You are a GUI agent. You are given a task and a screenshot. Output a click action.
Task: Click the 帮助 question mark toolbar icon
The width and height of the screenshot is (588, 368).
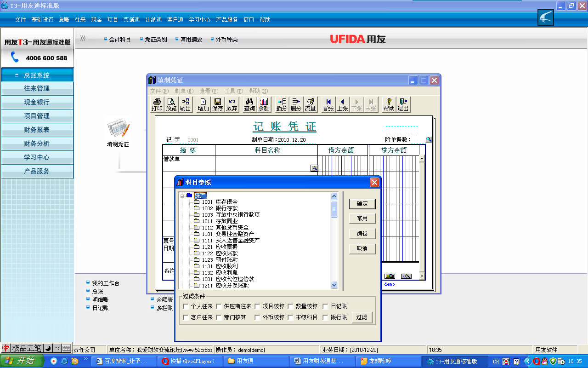tap(389, 104)
